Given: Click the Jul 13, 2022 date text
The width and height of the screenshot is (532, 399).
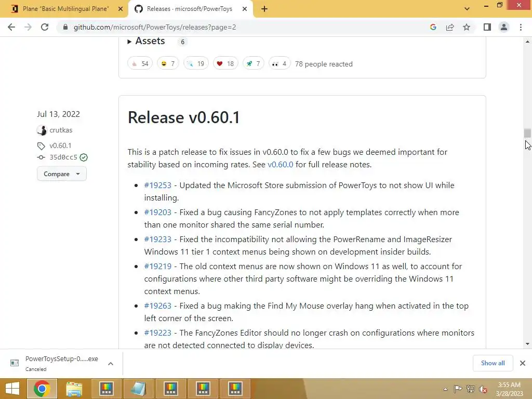Looking at the screenshot, I should click(58, 114).
